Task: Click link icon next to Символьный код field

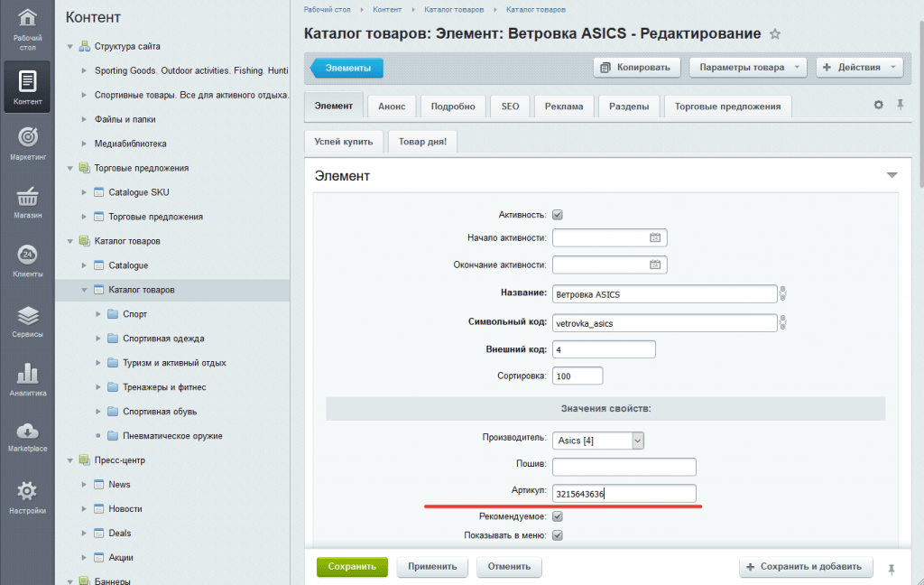Action: pos(782,322)
